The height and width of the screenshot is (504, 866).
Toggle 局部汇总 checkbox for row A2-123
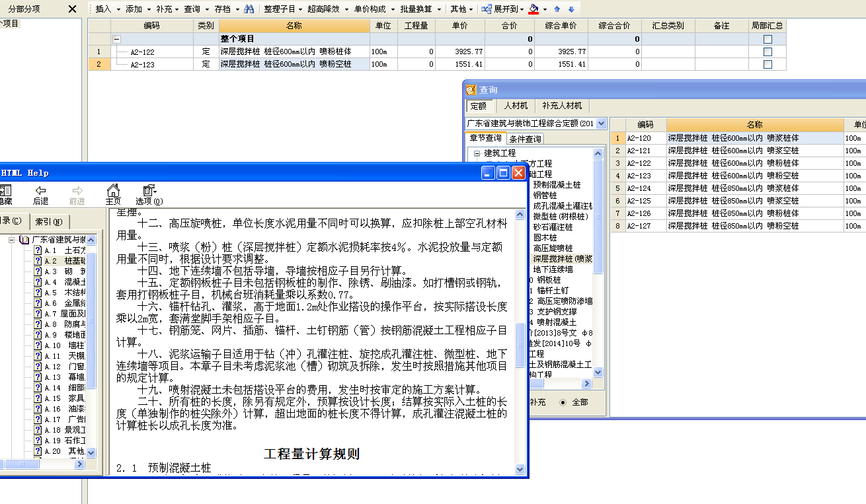(x=768, y=64)
